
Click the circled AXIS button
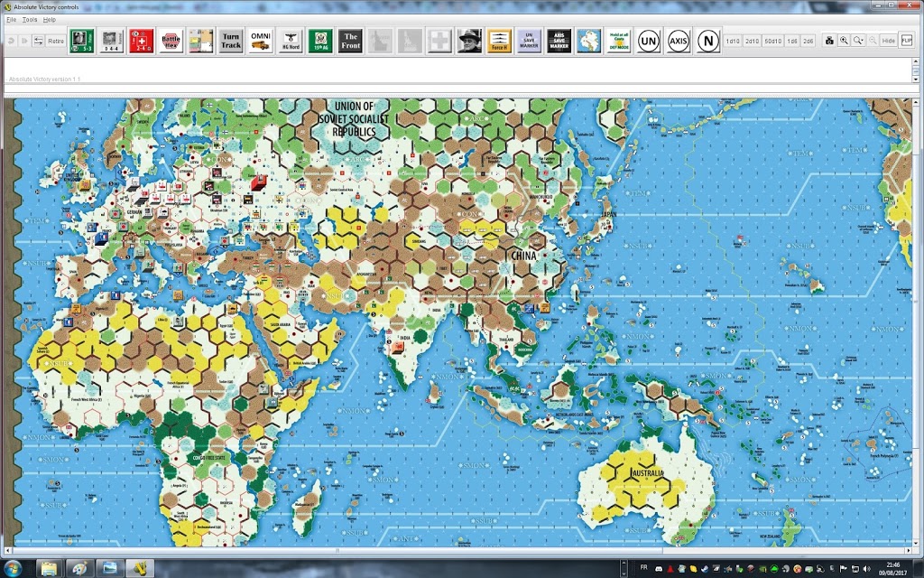click(679, 41)
